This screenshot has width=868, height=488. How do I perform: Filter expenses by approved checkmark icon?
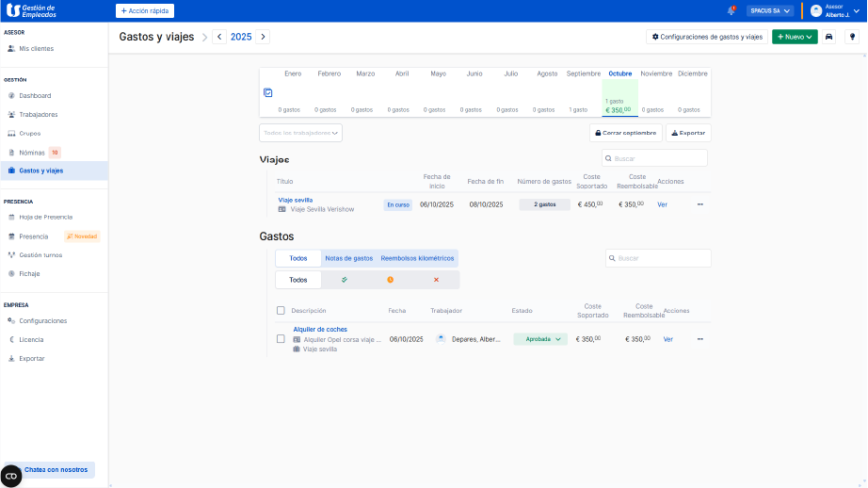[345, 280]
